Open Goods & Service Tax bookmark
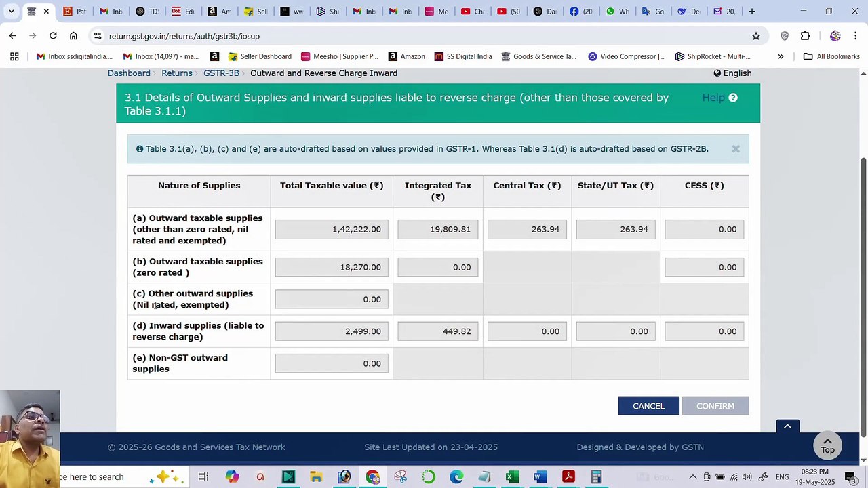This screenshot has width=868, height=488. click(539, 56)
